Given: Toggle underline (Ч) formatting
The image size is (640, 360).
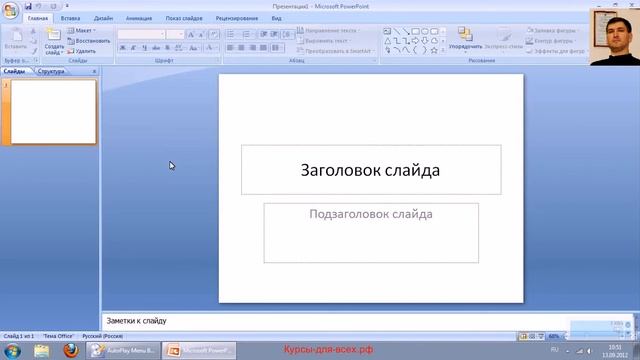Looking at the screenshot, I should point(144,48).
